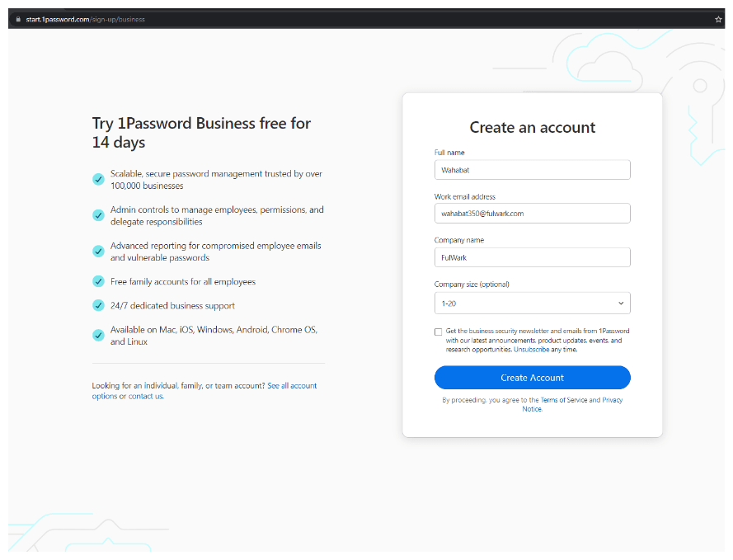Click the checkmark icon beside free family accounts
The image size is (733, 560).
click(x=98, y=281)
